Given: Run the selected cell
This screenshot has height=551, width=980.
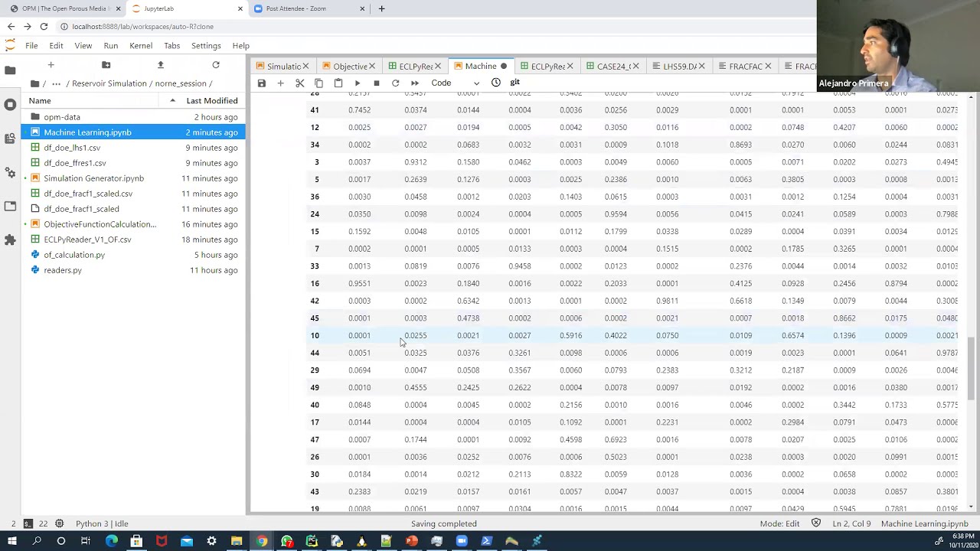Looking at the screenshot, I should click(x=358, y=83).
